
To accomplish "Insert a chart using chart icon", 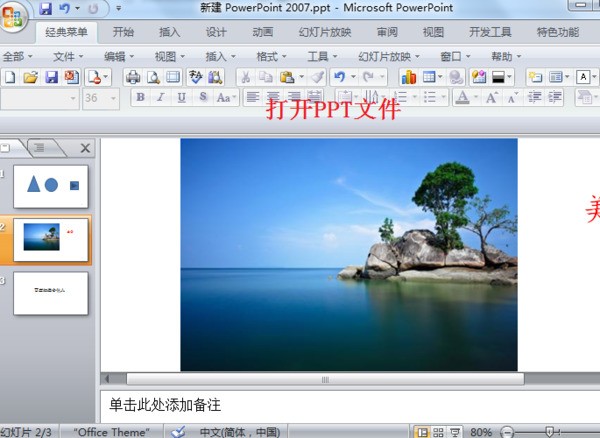I will pyautogui.click(x=408, y=77).
